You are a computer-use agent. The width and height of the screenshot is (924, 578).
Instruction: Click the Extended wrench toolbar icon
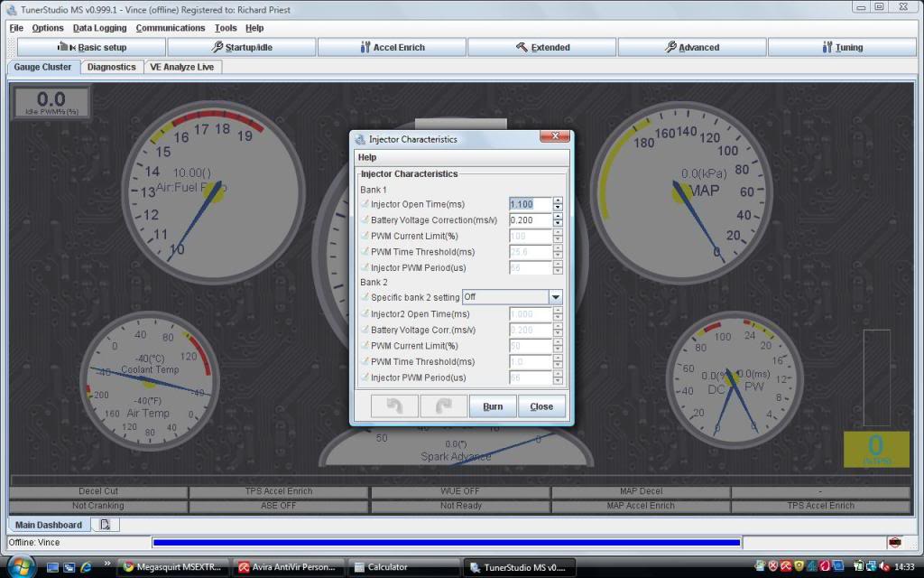tap(541, 47)
